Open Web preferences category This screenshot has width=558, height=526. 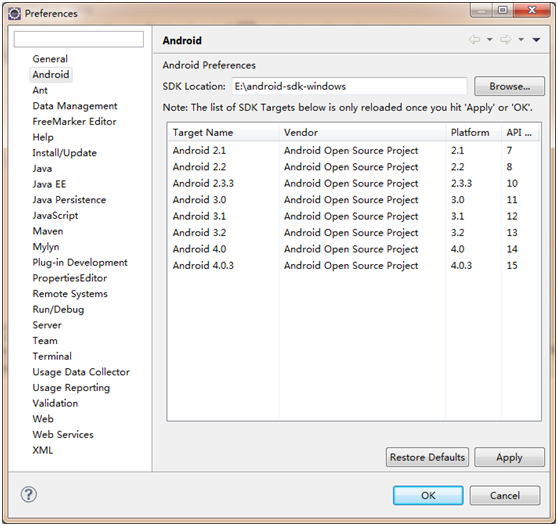(43, 419)
